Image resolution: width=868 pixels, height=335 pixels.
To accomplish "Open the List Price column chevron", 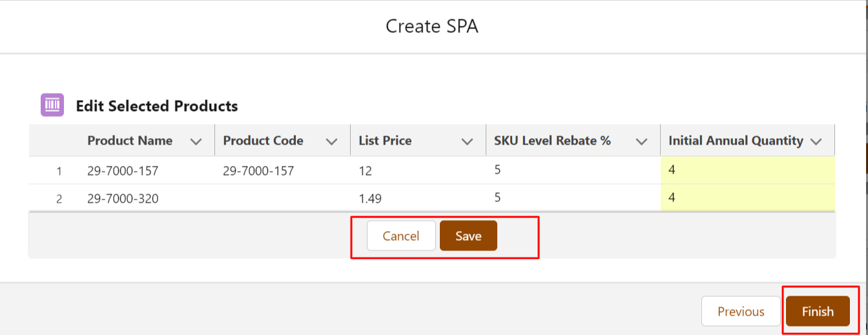I will (x=468, y=141).
